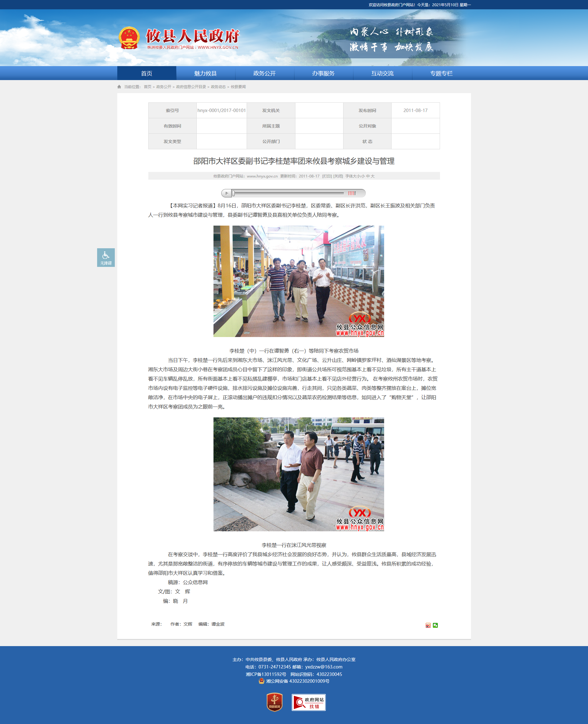This screenshot has height=724, width=588.
Task: Open the 办事服务 navigation menu
Action: (x=323, y=73)
